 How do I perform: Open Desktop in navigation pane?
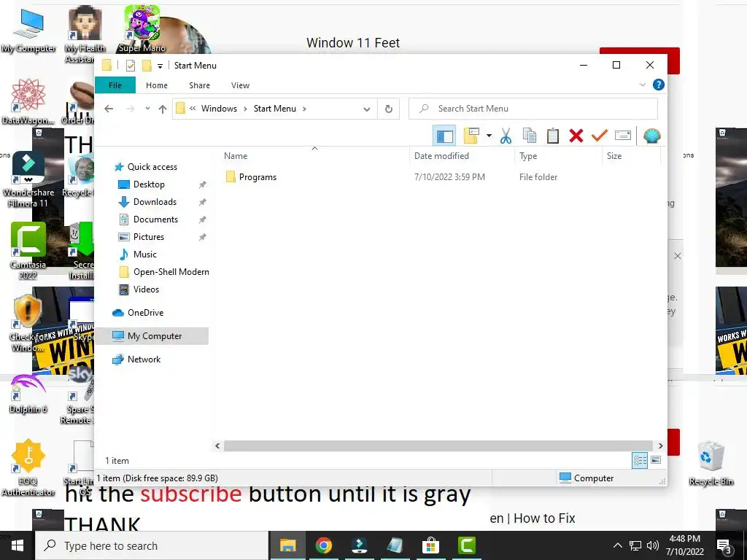[x=149, y=184]
